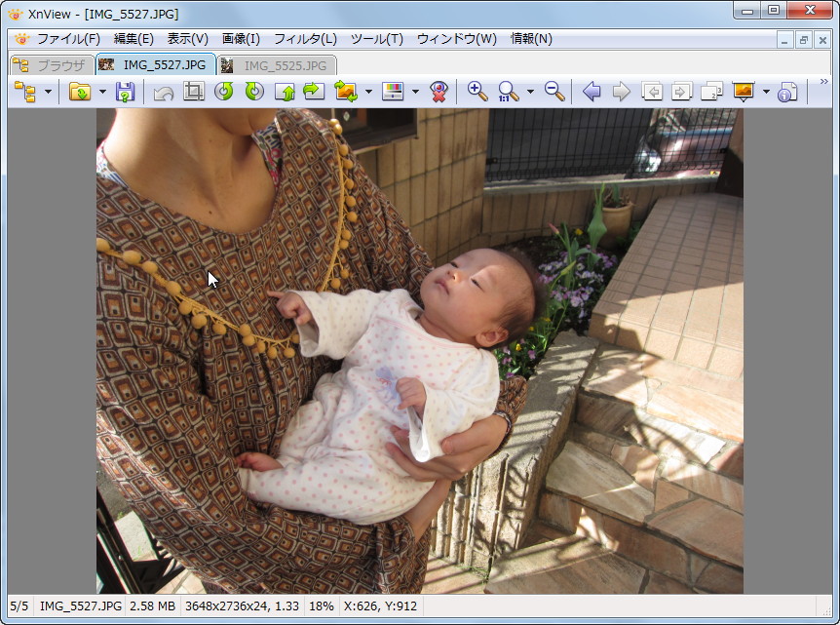Click the image Properties info icon
The image size is (840, 625).
(788, 92)
